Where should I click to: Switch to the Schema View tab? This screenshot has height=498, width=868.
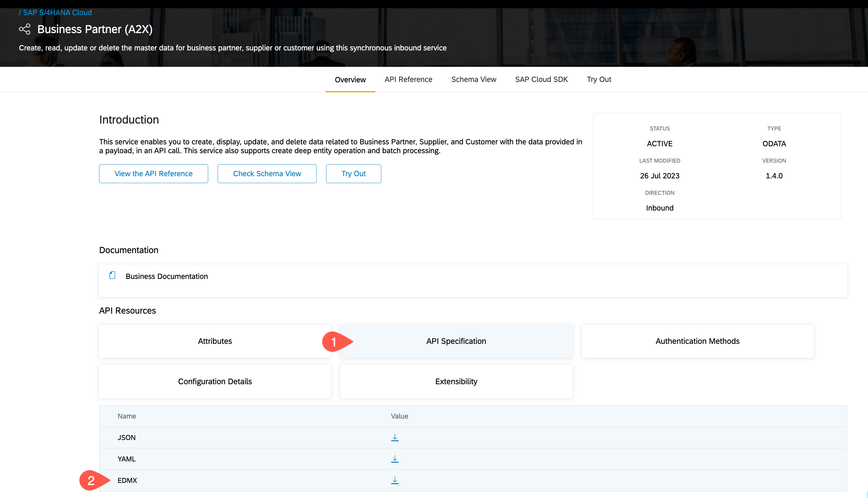click(473, 79)
